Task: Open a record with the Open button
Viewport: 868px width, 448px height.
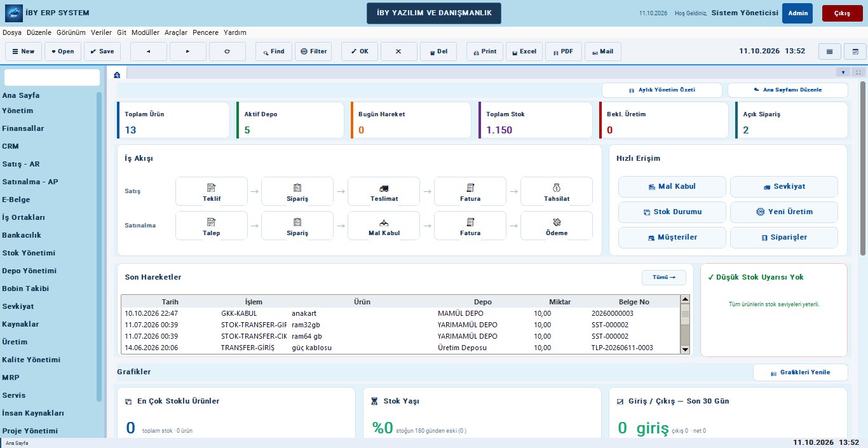Action: [63, 51]
